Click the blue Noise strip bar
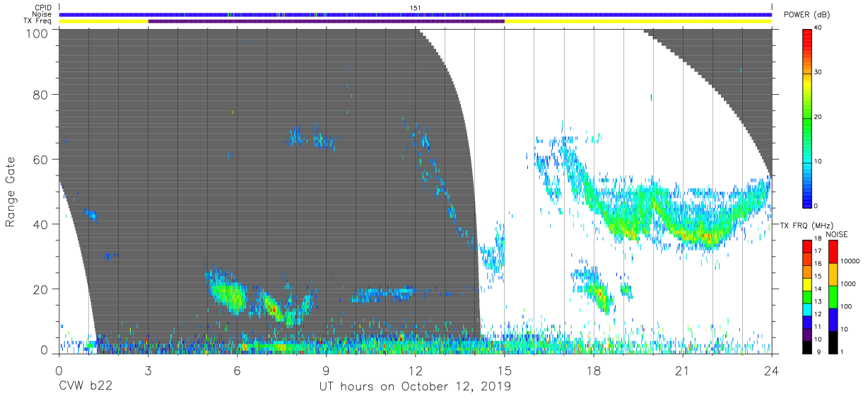This screenshot has width=868, height=401. coord(415,14)
